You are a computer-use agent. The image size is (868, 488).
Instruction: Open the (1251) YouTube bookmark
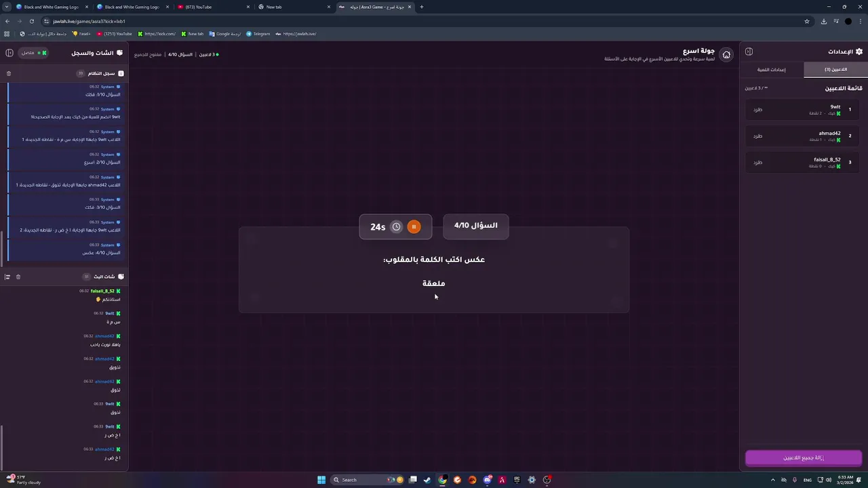click(x=115, y=34)
